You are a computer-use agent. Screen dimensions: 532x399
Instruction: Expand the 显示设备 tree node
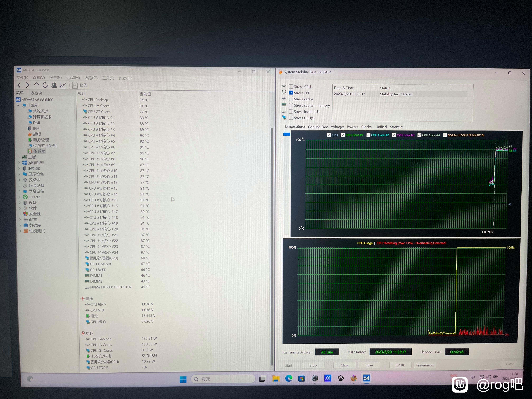(x=19, y=174)
